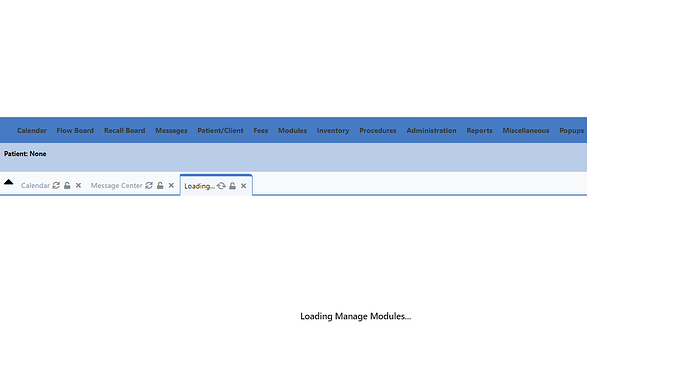Screen dimensions: 690x387
Task: Open the Calendar item in the main menu bar
Action: (32, 130)
